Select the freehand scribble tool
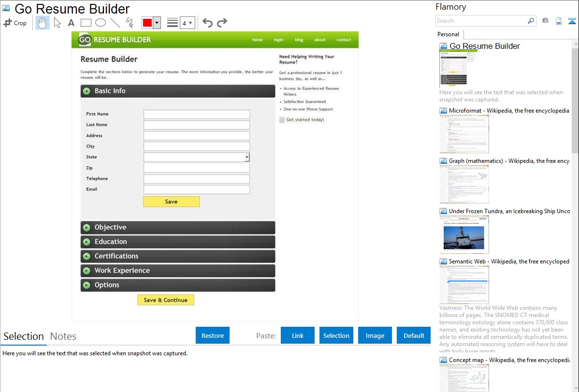This screenshot has width=579, height=392. tap(130, 23)
